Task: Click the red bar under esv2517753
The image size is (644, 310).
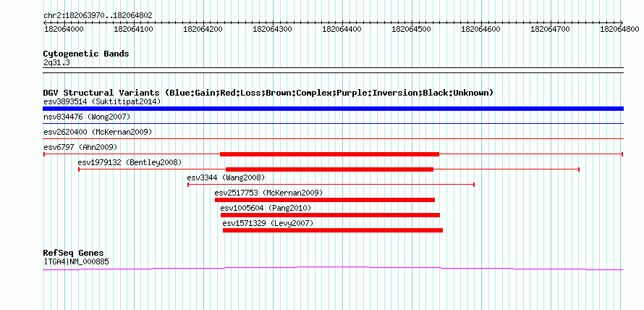Action: tap(325, 200)
